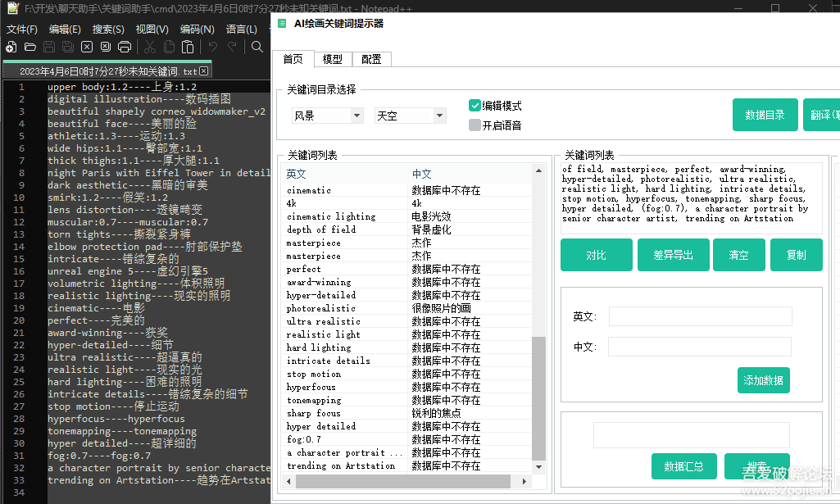
Task: Click the Open file folder icon
Action: coord(30,47)
